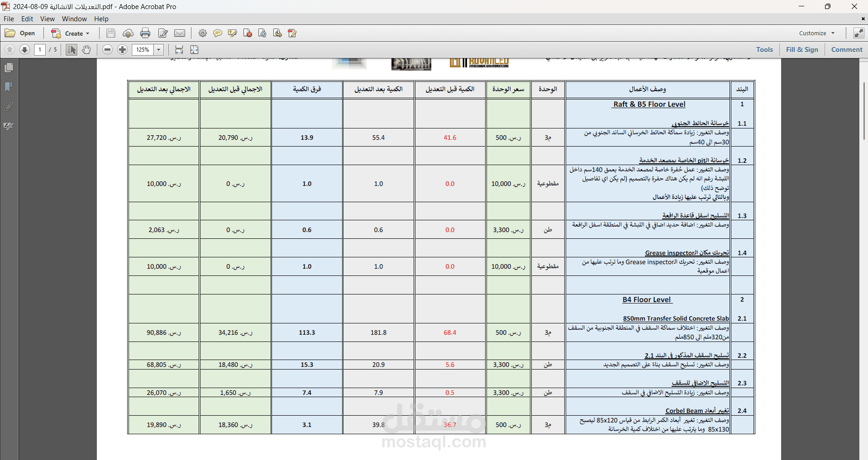Click the upload to cloud icon
Viewport: 868px width, 460px height.
128,33
